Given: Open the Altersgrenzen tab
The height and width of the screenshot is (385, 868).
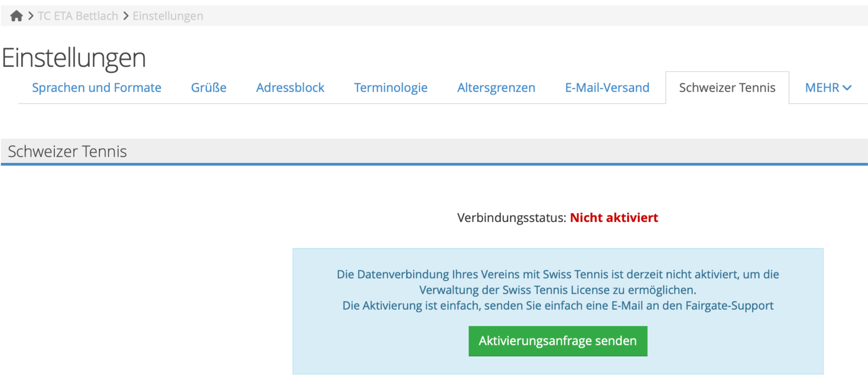Looking at the screenshot, I should click(496, 88).
